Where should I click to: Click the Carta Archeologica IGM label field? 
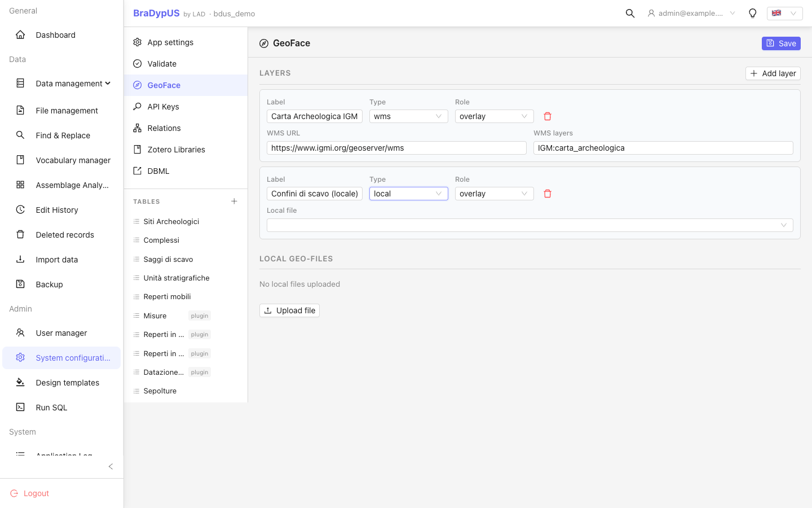point(315,116)
